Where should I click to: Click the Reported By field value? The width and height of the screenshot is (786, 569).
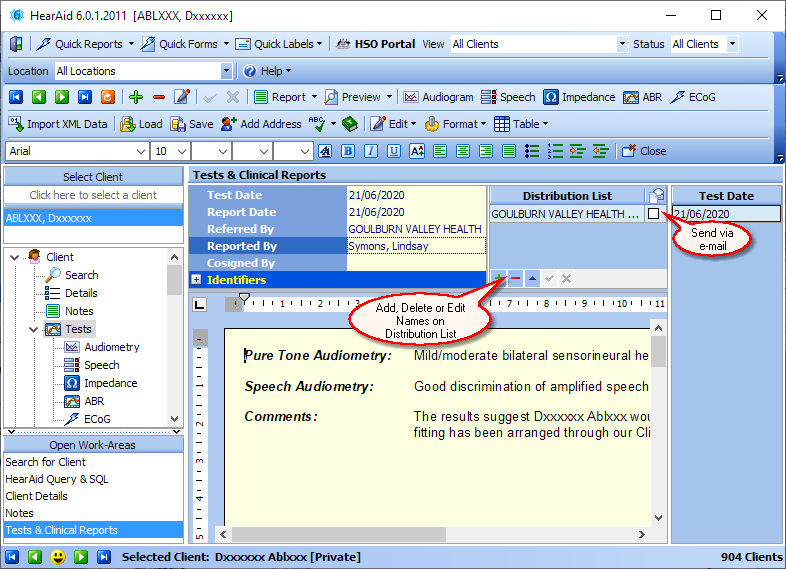point(416,246)
